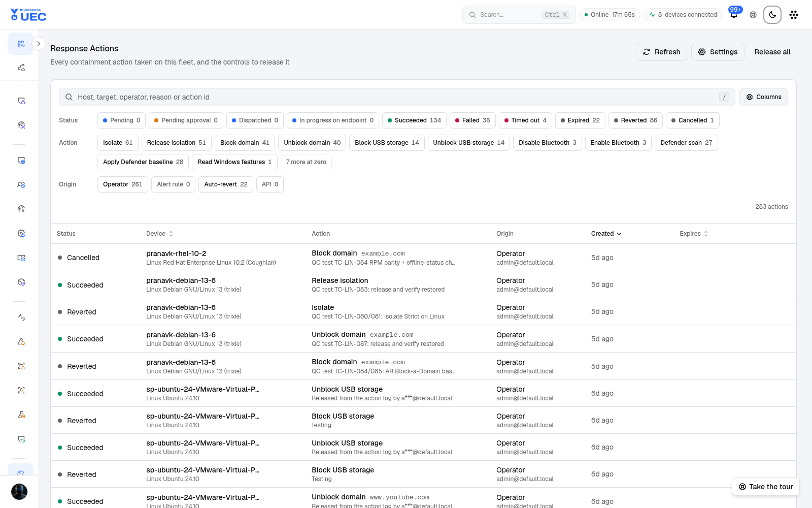Open the flask with globe sidebar icon
Image resolution: width=812 pixels, height=508 pixels.
(21, 415)
